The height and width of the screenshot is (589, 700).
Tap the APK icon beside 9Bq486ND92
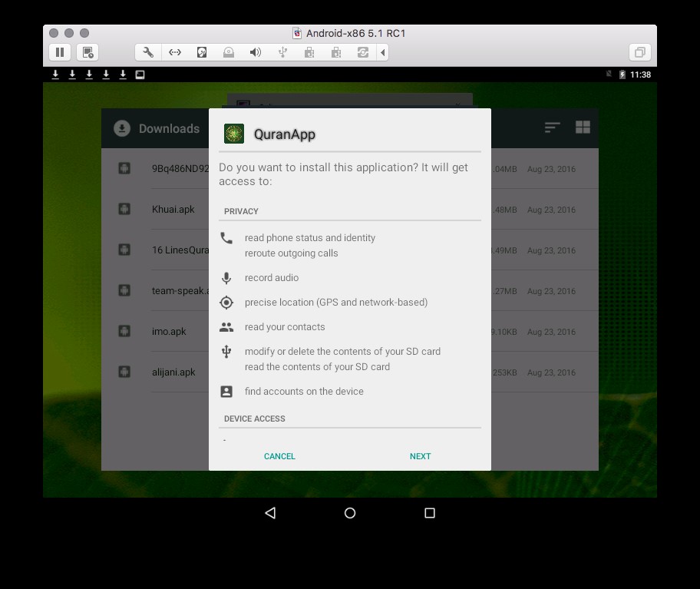point(124,168)
